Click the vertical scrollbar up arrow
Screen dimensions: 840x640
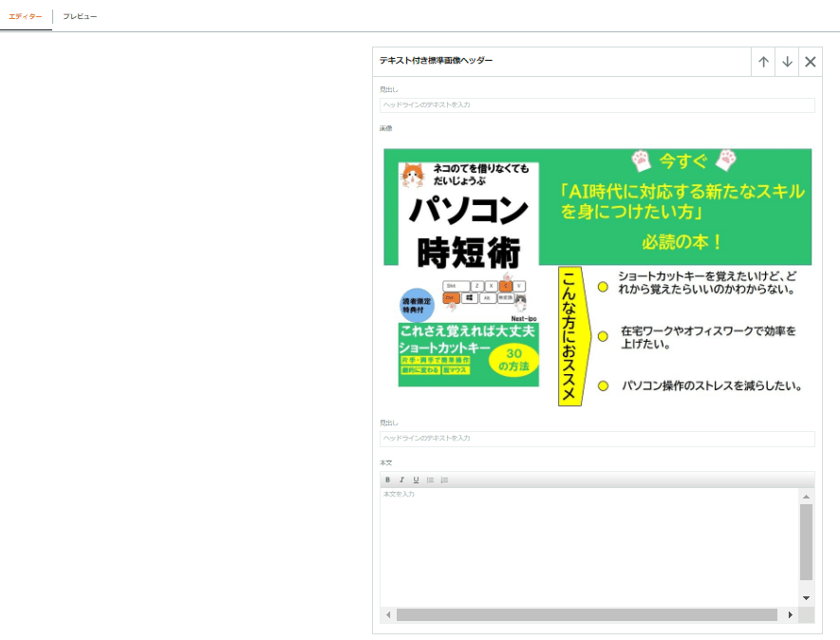coord(806,497)
